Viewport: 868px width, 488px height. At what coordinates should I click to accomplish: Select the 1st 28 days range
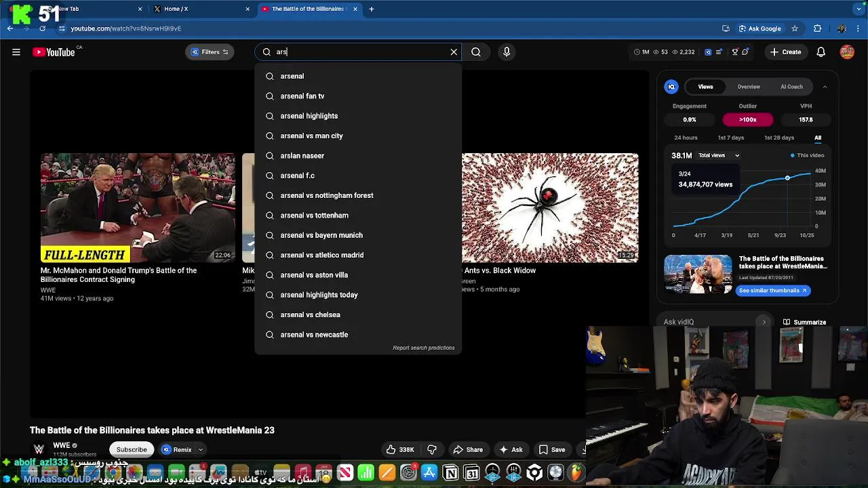[779, 138]
